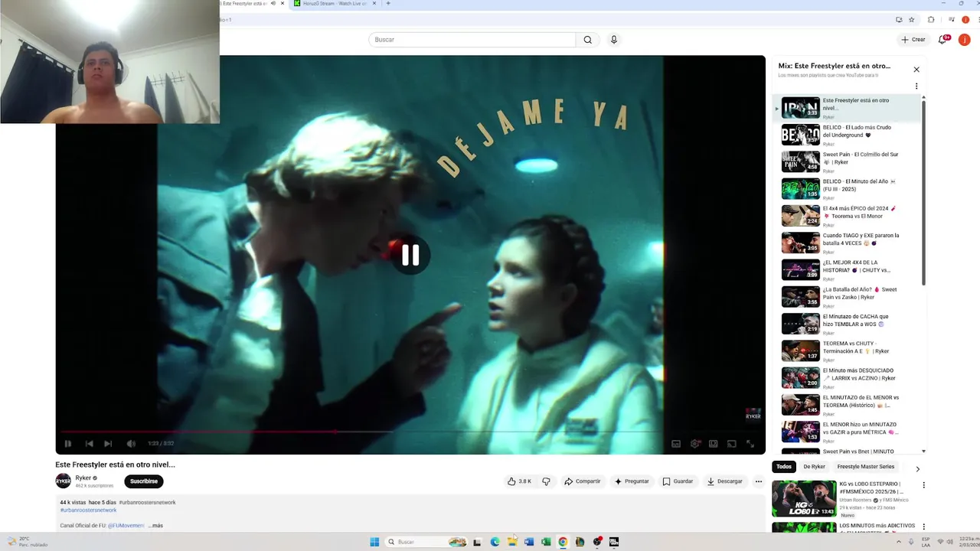Save video with Guardar button
The width and height of the screenshot is (980, 551).
(678, 481)
